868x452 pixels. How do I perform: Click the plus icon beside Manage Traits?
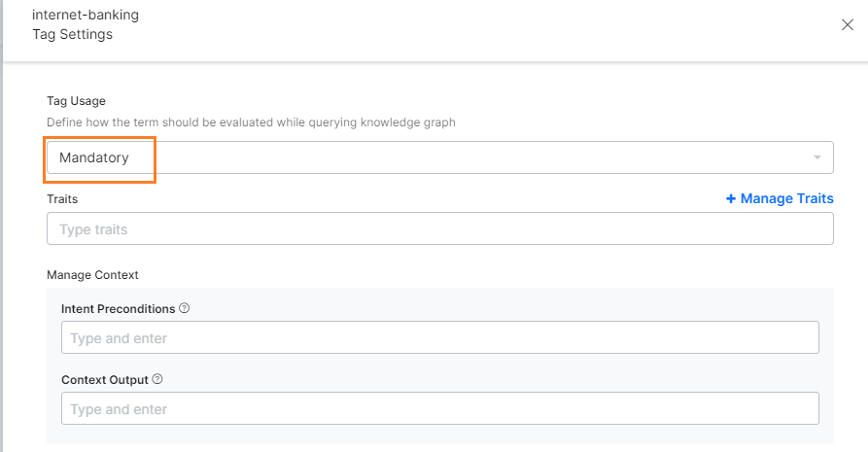(x=731, y=198)
